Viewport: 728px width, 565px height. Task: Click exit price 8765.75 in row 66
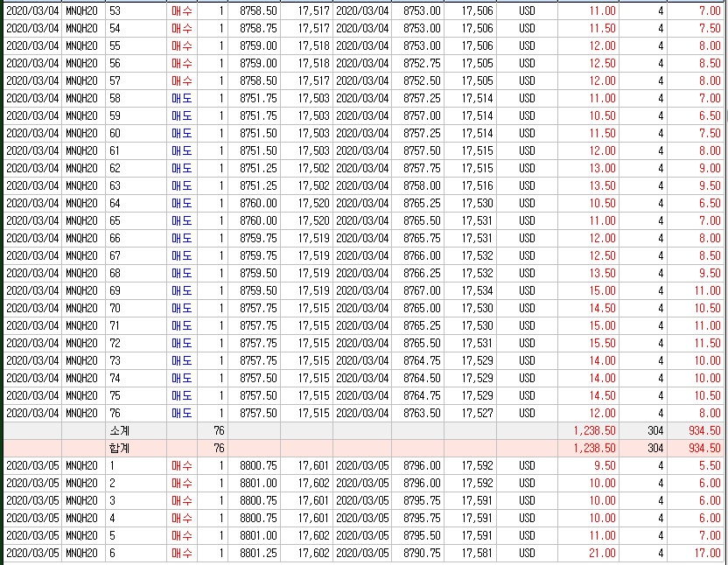[x=422, y=238]
